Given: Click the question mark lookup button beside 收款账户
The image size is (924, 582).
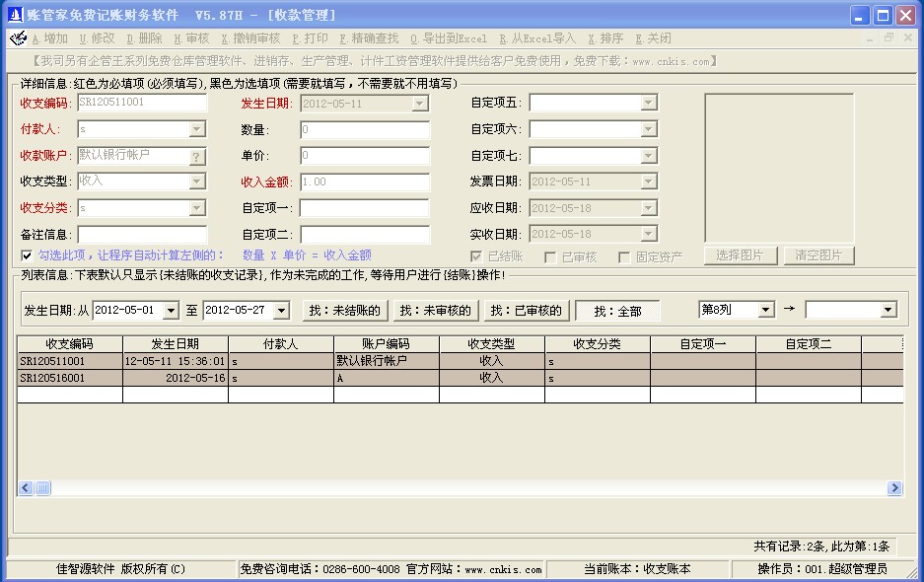Looking at the screenshot, I should (x=197, y=156).
